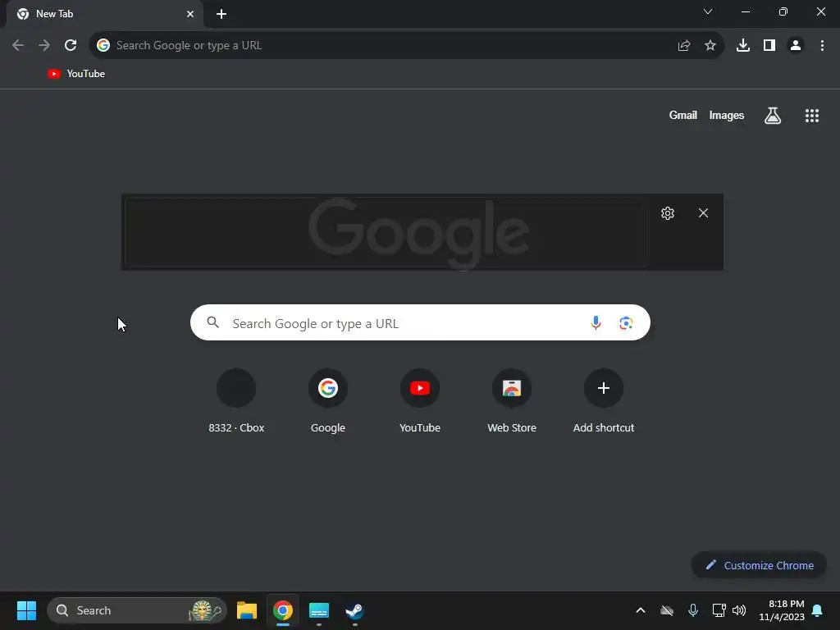Click the teal keyboard app taskbar icon

coord(319,610)
